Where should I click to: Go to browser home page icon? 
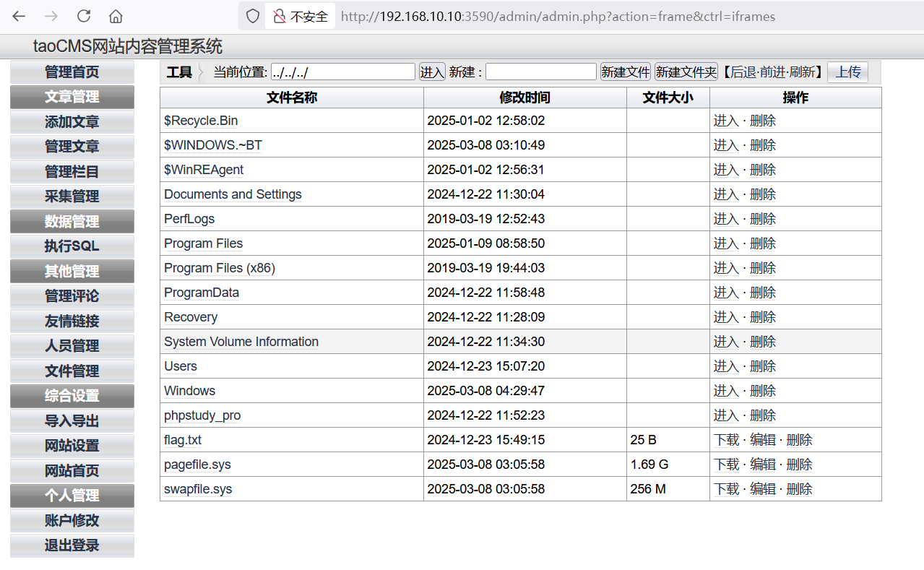pyautogui.click(x=116, y=16)
